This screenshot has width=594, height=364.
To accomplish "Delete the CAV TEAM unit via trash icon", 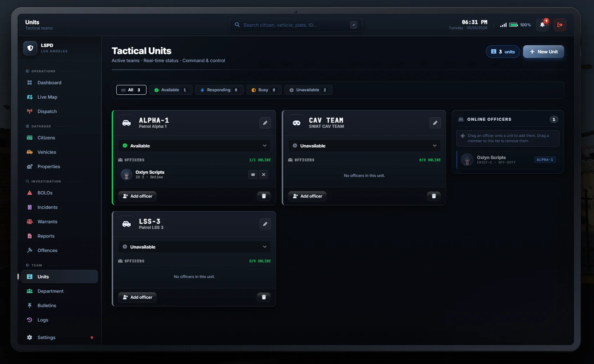I will [x=434, y=196].
